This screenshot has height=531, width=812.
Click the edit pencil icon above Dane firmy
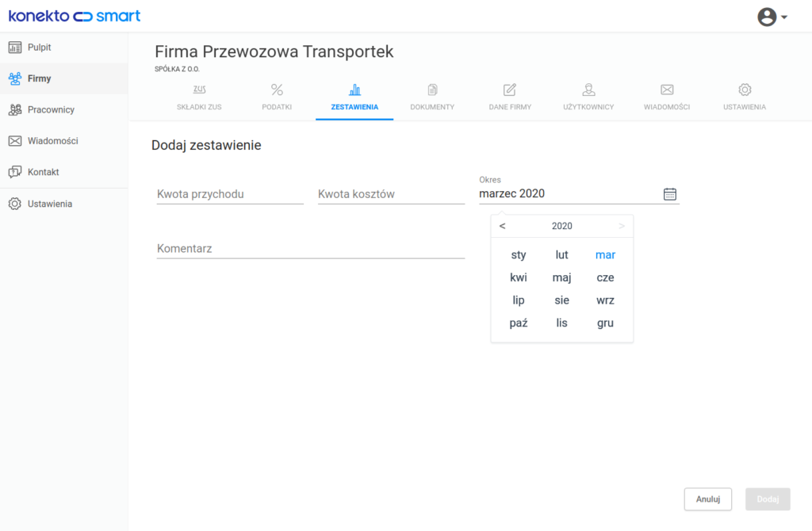[x=510, y=90]
